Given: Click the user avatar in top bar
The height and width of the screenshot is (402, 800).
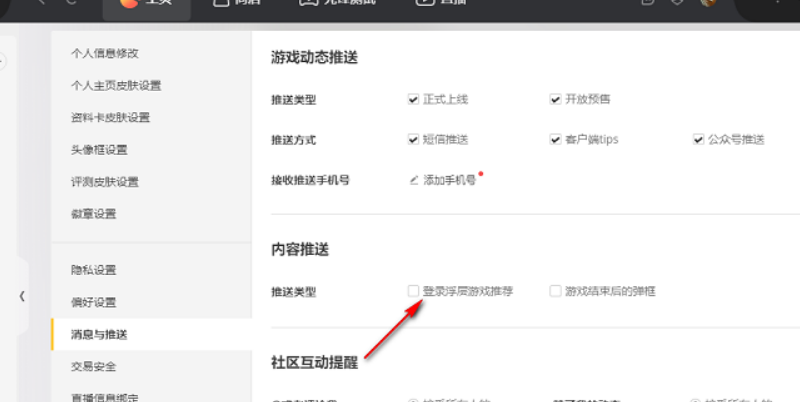Looking at the screenshot, I should click(708, 3).
